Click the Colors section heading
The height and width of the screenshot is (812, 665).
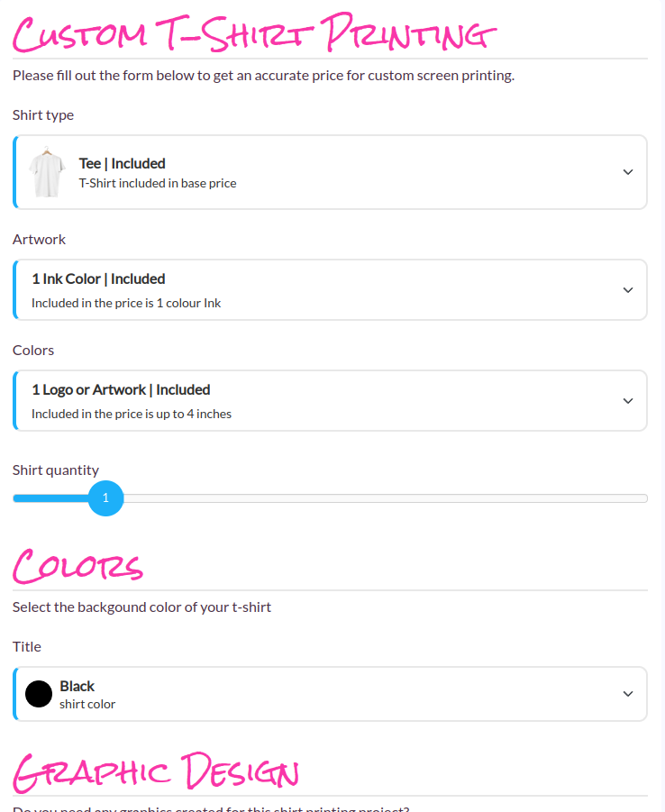[77, 566]
